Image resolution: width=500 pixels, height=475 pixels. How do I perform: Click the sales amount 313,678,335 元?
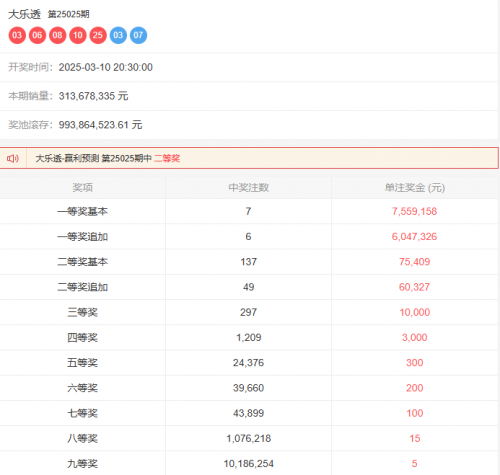tap(94, 96)
